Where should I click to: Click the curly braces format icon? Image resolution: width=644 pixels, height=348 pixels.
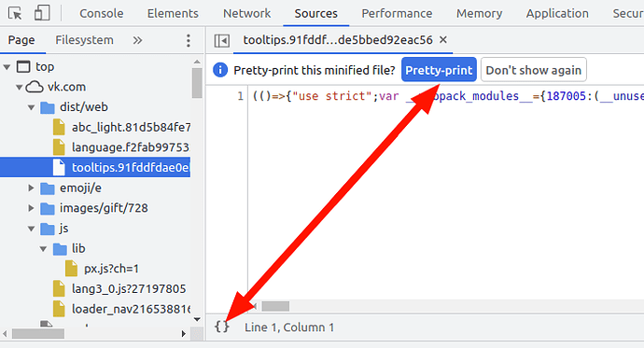coord(222,327)
